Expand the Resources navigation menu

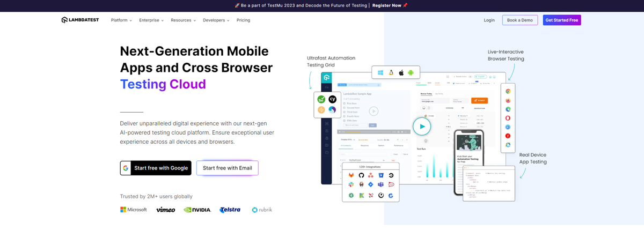tap(183, 20)
